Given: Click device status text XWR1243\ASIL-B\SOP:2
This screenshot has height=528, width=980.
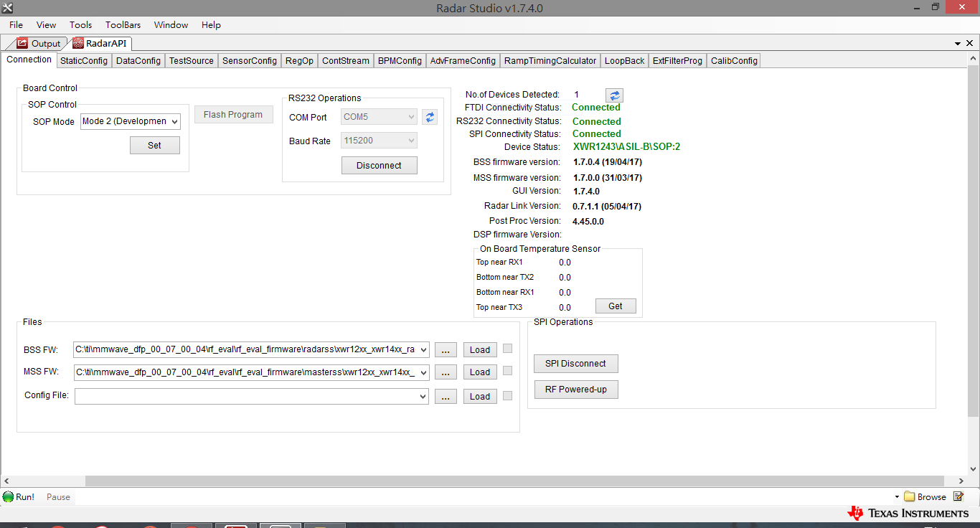Looking at the screenshot, I should tap(626, 147).
